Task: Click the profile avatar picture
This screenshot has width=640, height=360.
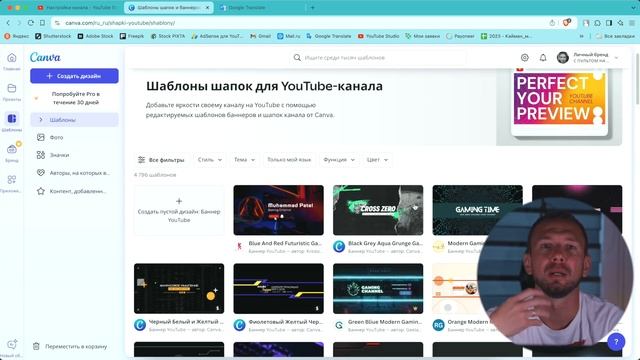Action: tap(562, 58)
